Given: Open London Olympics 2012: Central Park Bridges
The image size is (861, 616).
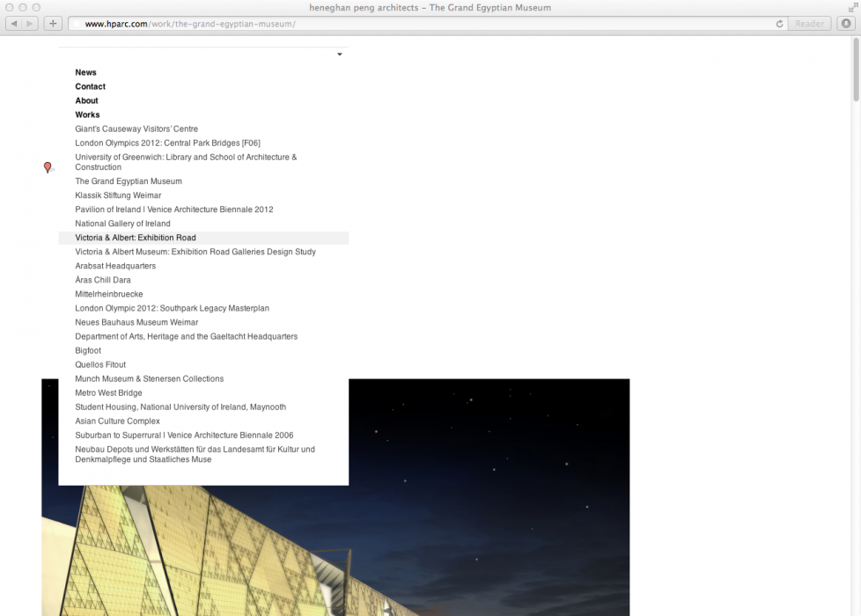Looking at the screenshot, I should (167, 143).
